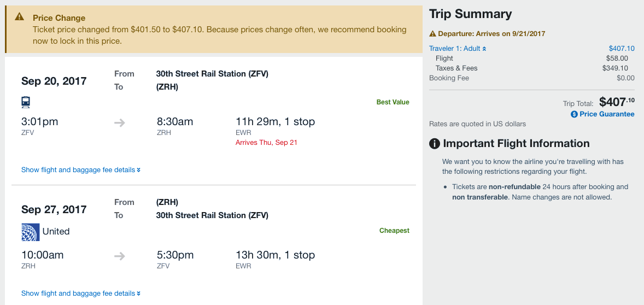Screen dimensions: 644x305
Task: Click the 13h 30m, 1 stop duration
Action: (275, 255)
